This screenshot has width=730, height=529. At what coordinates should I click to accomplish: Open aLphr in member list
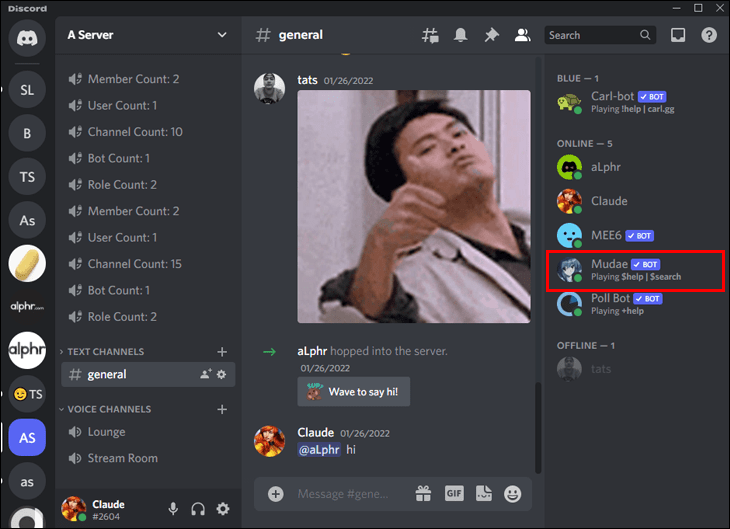click(636, 167)
